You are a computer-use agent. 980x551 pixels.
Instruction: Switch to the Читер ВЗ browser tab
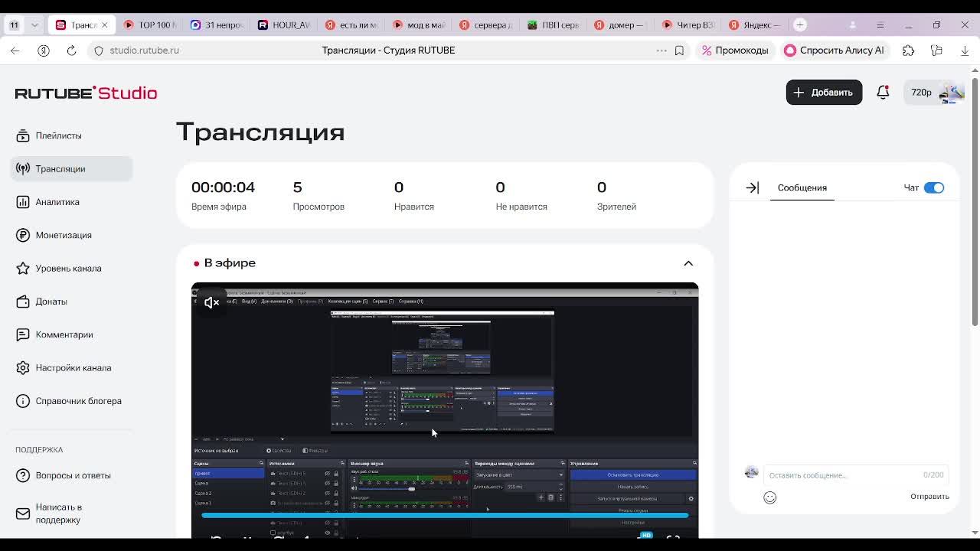(688, 25)
